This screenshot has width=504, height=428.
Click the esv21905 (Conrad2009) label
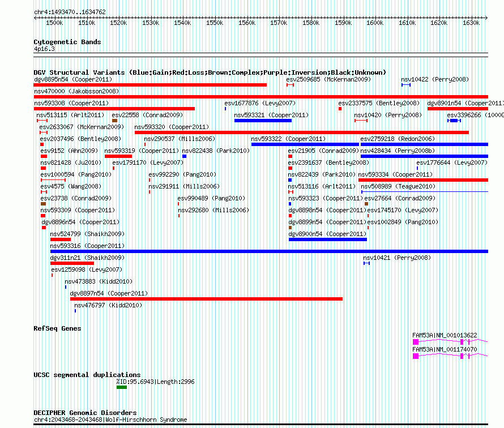point(323,151)
